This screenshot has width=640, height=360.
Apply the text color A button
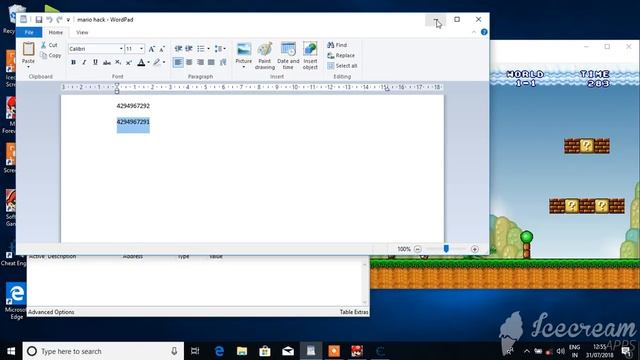141,62
